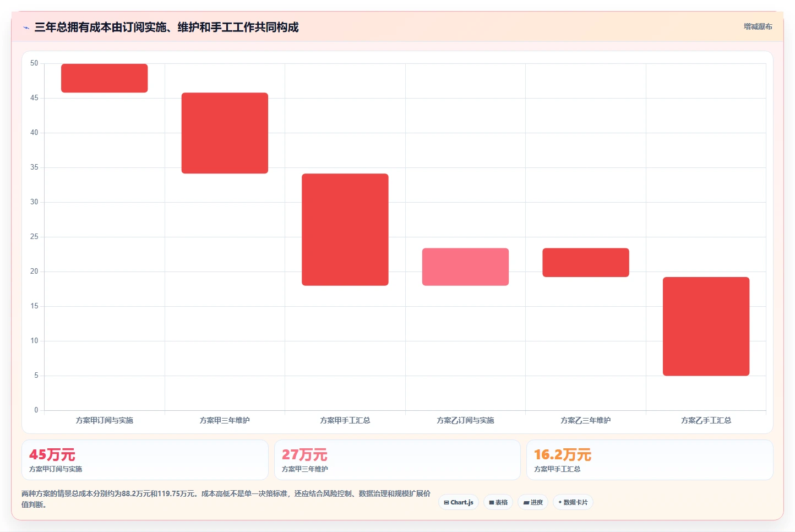Open the 16.2万元 data card
This screenshot has height=532, width=795.
click(x=650, y=460)
